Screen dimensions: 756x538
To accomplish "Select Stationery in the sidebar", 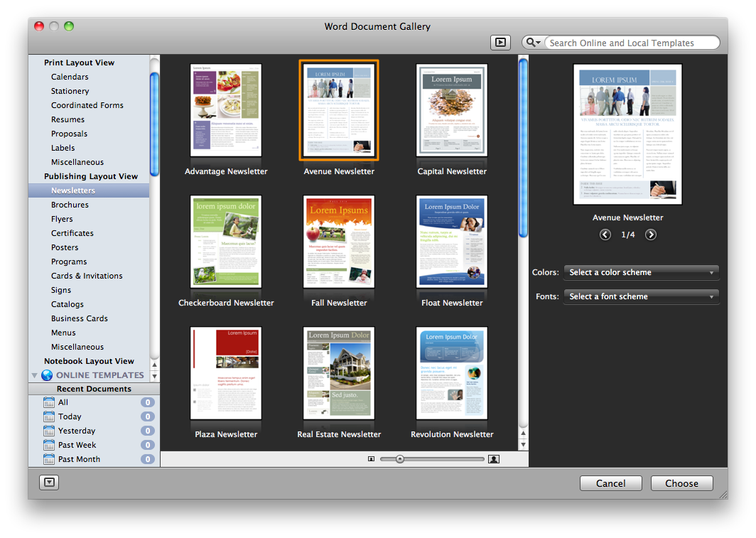I will (x=70, y=91).
